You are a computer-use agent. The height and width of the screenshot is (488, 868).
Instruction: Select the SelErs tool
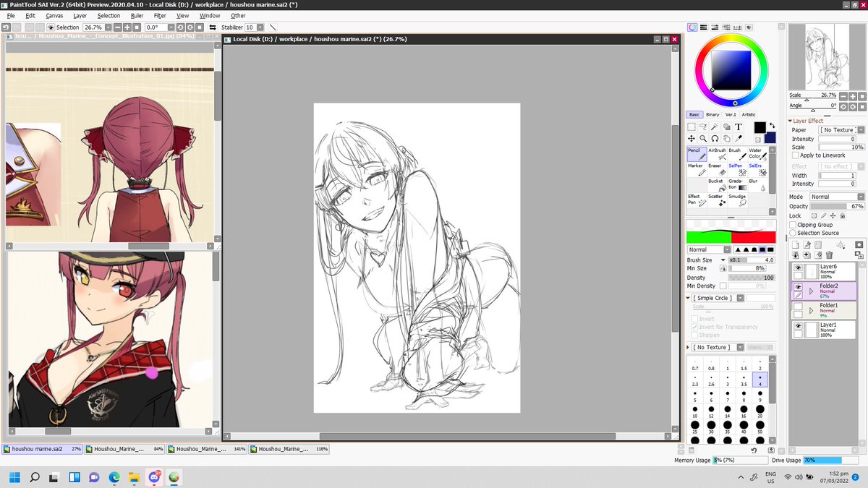point(757,170)
